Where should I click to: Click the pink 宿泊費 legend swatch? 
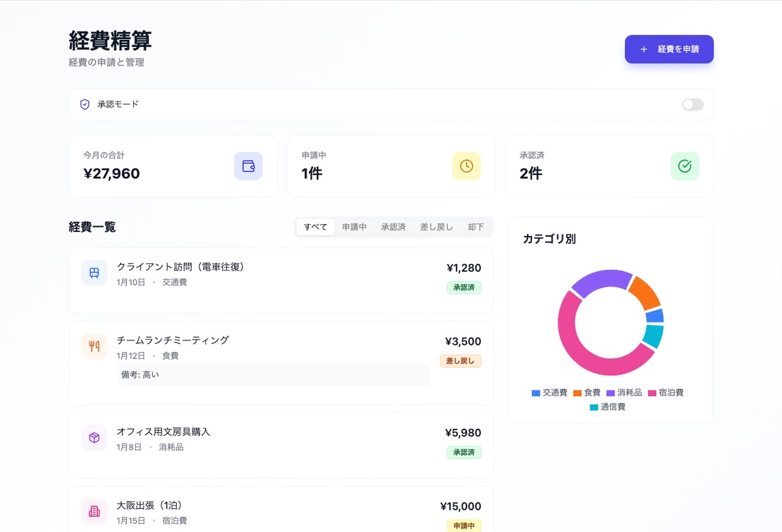coord(653,393)
